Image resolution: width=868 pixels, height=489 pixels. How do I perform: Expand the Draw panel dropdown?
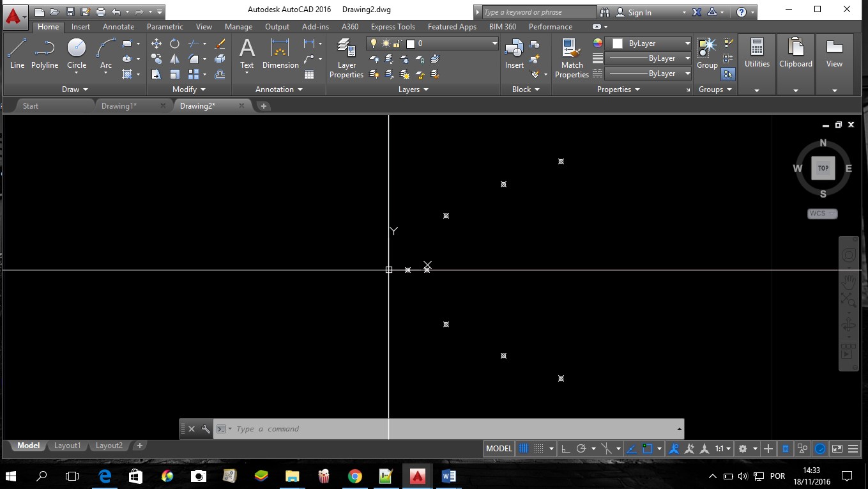tap(75, 89)
